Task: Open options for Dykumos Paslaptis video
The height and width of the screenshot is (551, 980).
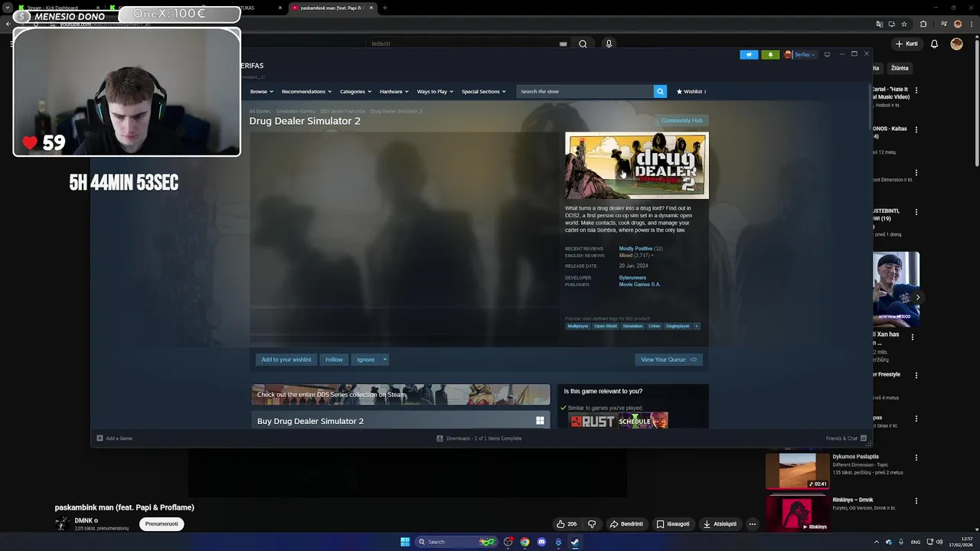Action: point(916,458)
